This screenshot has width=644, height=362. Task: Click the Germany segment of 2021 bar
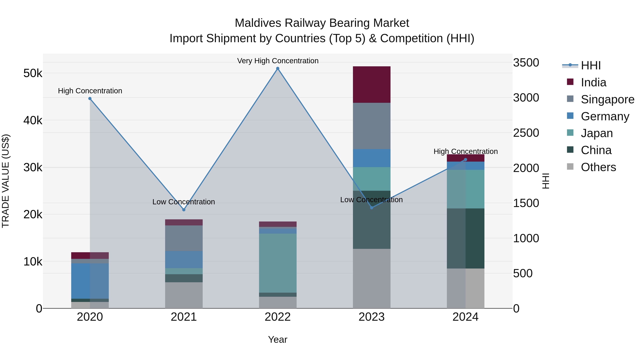click(x=184, y=260)
